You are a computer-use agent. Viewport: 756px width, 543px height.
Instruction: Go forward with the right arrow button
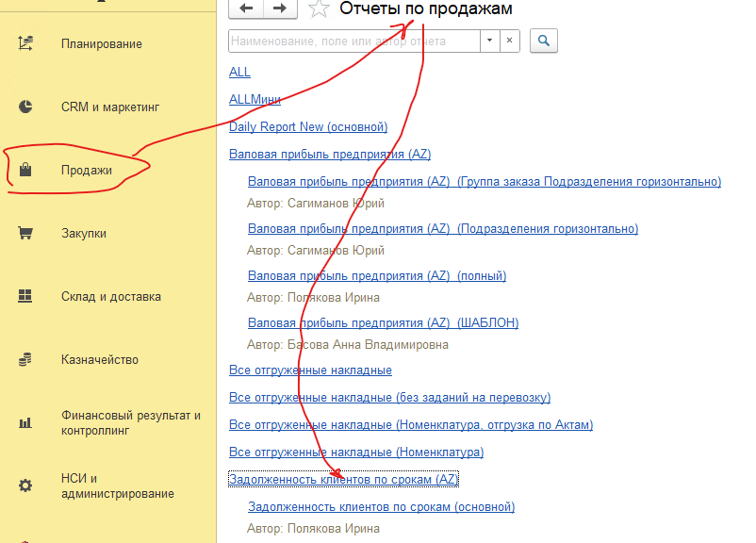tap(280, 8)
